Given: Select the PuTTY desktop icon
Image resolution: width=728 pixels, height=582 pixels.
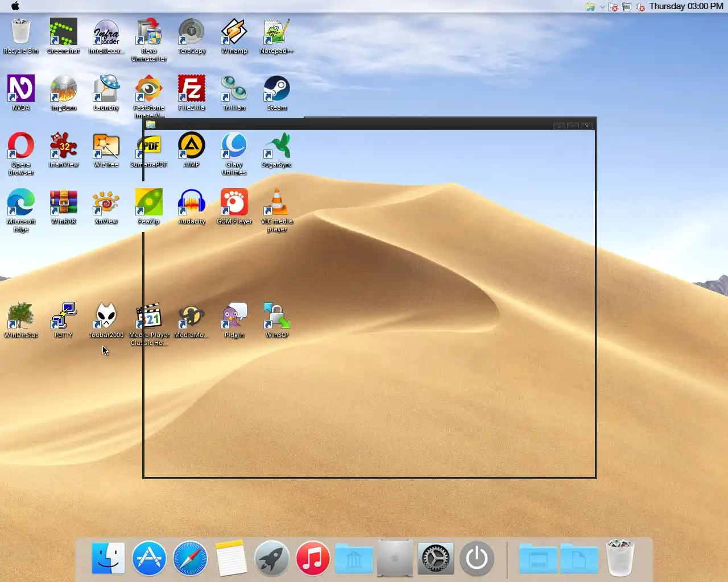Looking at the screenshot, I should click(x=64, y=321).
